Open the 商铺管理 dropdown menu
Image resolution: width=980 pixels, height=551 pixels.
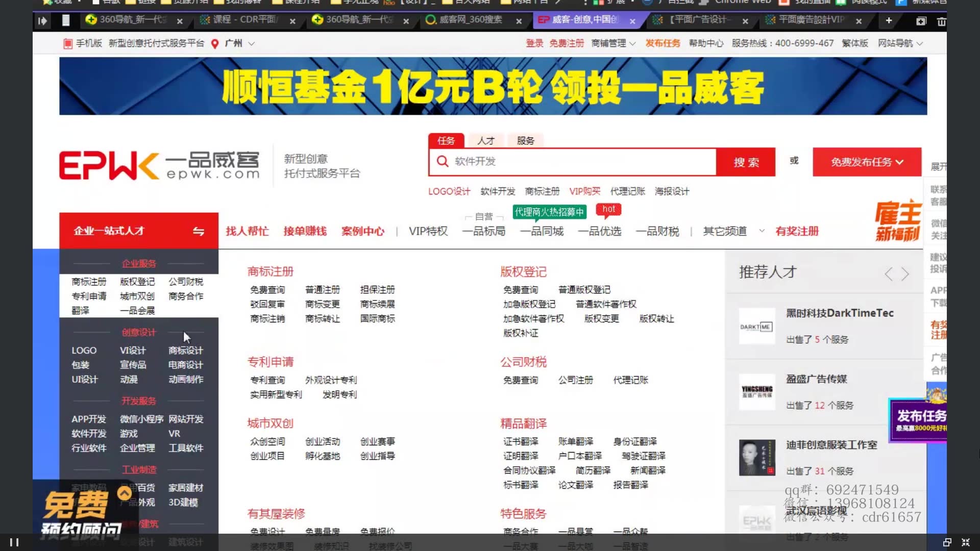coord(613,43)
